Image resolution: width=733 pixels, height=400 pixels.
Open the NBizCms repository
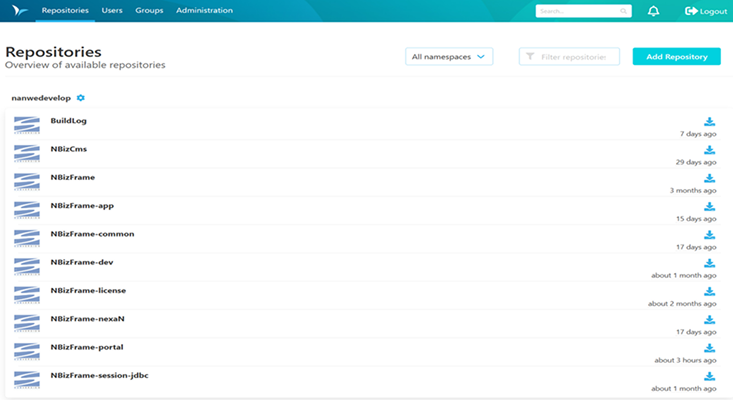[x=69, y=149]
